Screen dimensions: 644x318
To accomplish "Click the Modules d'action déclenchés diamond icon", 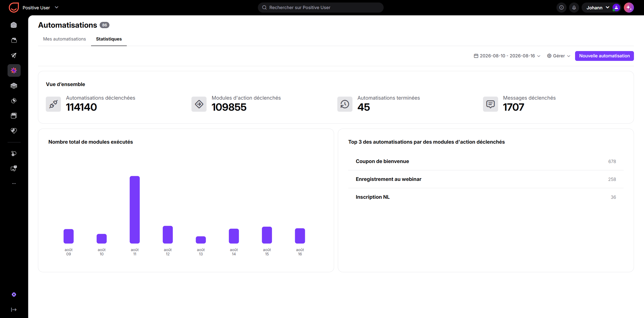I will pos(199,104).
